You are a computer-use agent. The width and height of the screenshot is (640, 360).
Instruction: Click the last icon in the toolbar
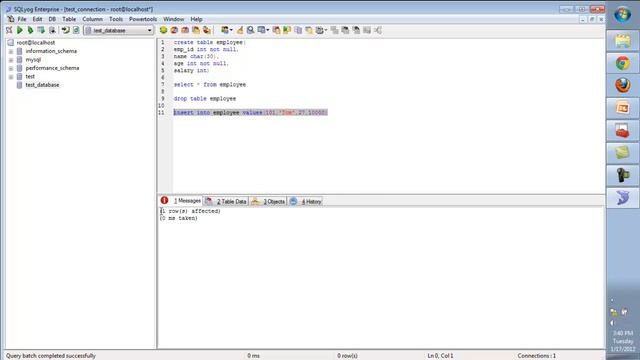378,30
